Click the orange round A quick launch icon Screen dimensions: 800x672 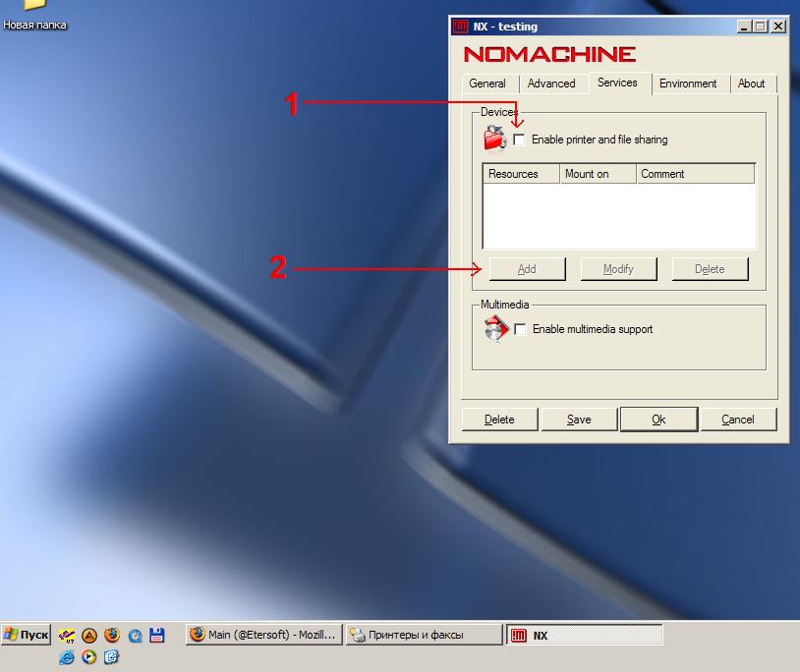(x=89, y=636)
